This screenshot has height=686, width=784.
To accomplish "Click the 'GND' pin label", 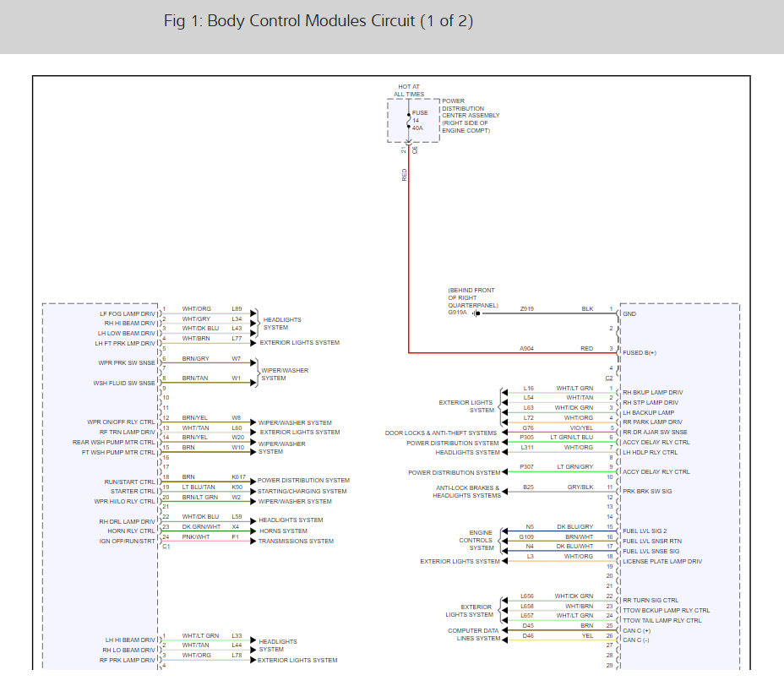I will 629,314.
